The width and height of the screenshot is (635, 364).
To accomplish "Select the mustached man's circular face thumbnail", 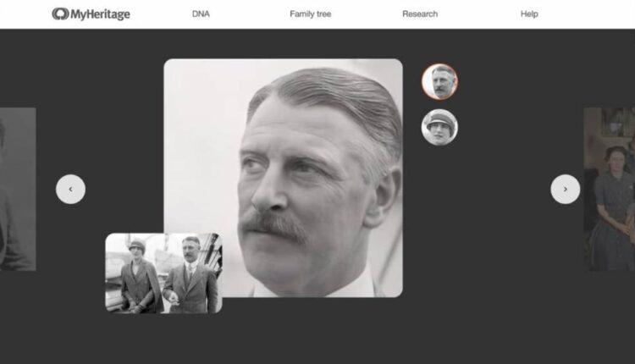I will point(439,81).
